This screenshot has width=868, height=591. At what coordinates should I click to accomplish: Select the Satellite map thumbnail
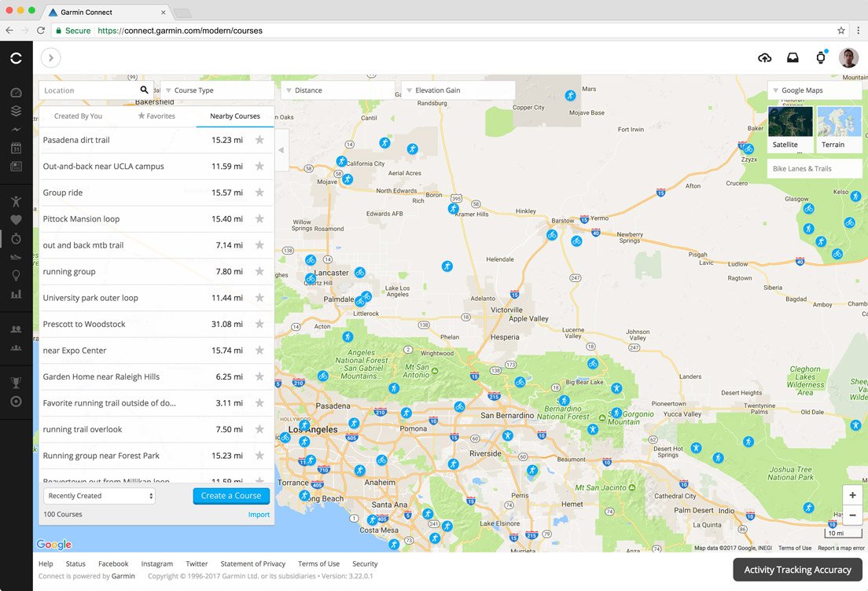[790, 128]
